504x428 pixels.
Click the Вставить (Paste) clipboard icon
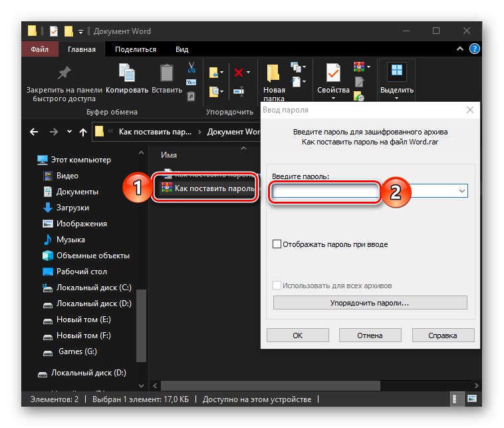166,73
